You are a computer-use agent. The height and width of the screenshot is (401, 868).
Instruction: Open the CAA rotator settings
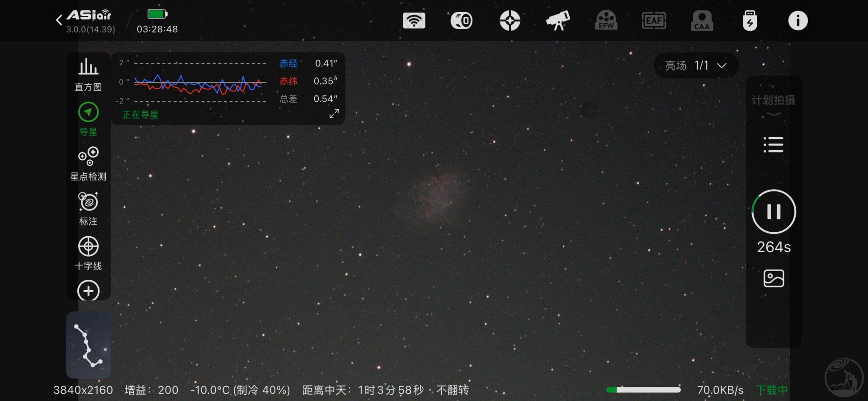tap(702, 21)
